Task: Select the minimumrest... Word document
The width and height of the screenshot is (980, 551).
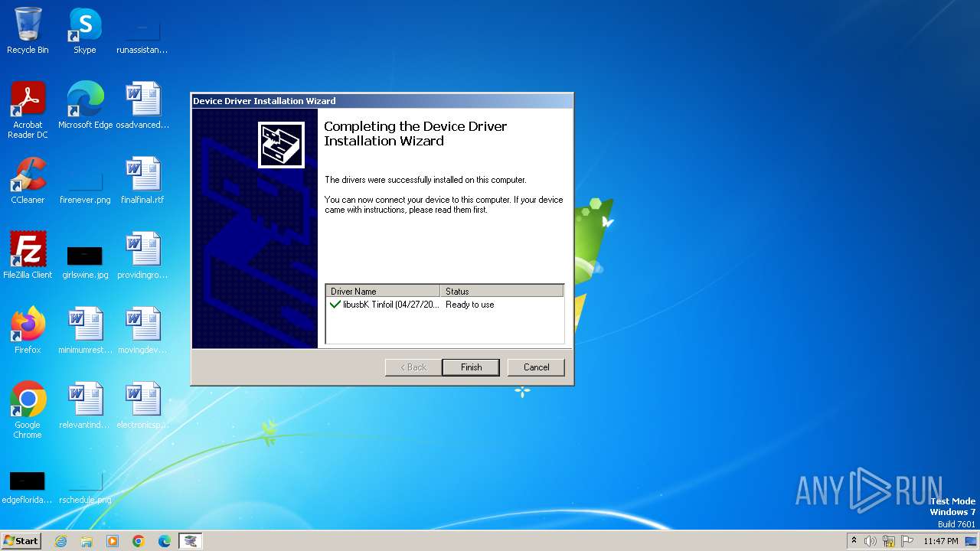Action: [x=85, y=330]
